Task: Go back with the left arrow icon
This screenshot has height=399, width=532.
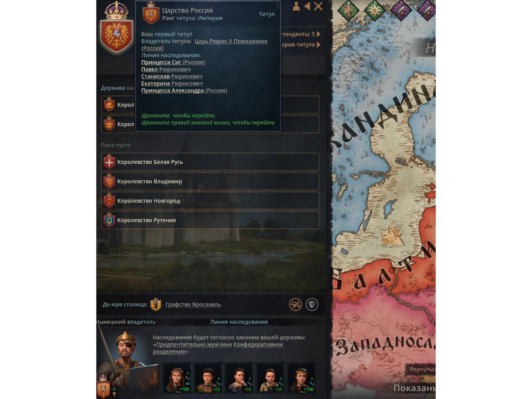Action: 307,6
